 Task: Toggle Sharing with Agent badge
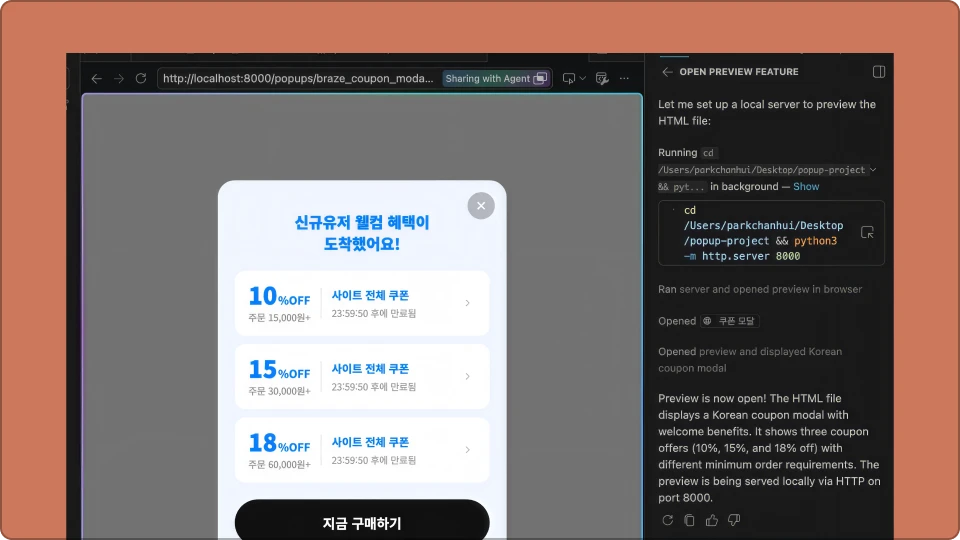tap(496, 78)
